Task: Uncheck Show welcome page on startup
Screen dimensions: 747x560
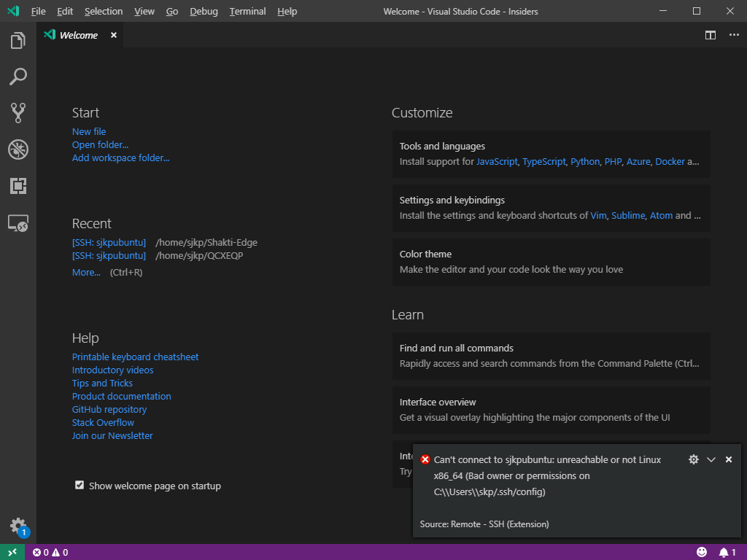Action: (x=80, y=485)
